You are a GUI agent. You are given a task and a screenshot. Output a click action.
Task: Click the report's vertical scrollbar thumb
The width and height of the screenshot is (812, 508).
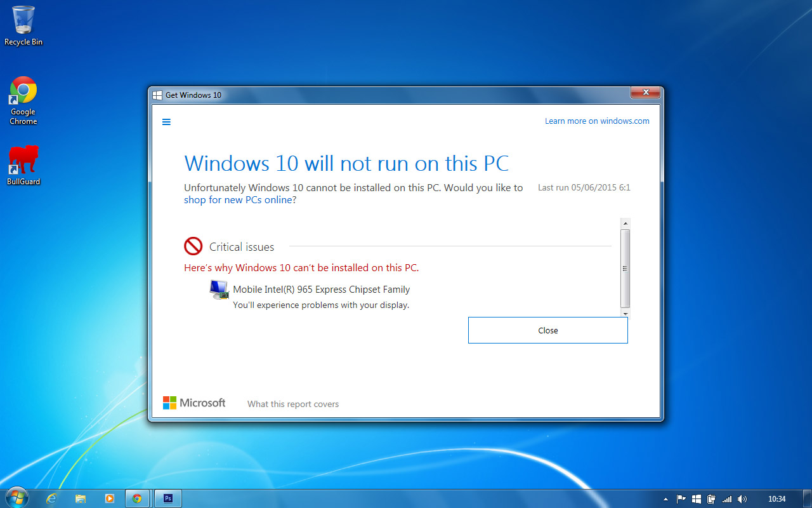[625, 269]
